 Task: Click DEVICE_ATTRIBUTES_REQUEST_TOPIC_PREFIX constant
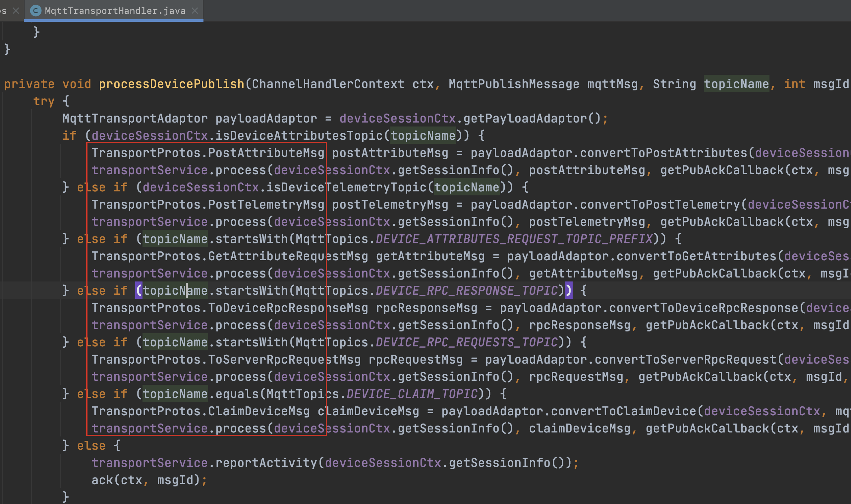[514, 239]
